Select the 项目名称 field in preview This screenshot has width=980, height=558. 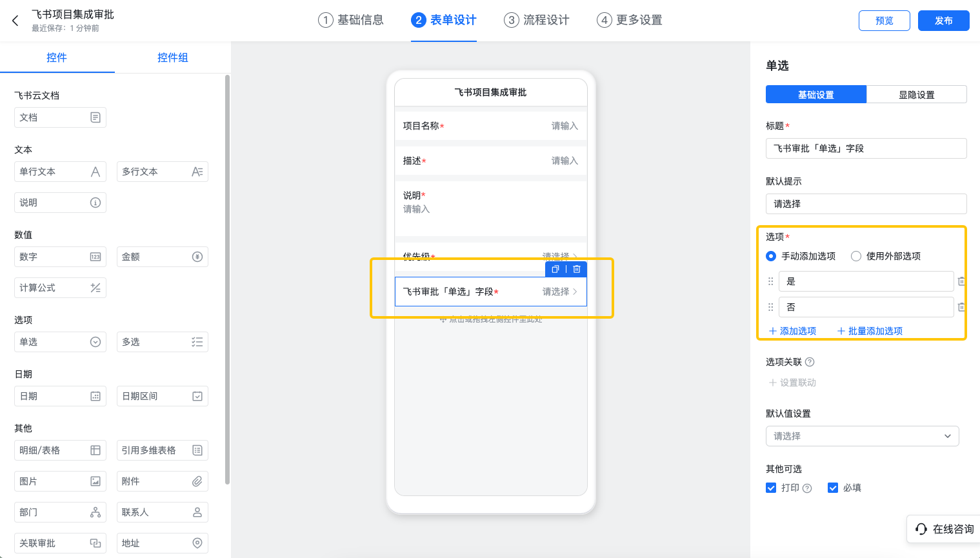click(491, 126)
